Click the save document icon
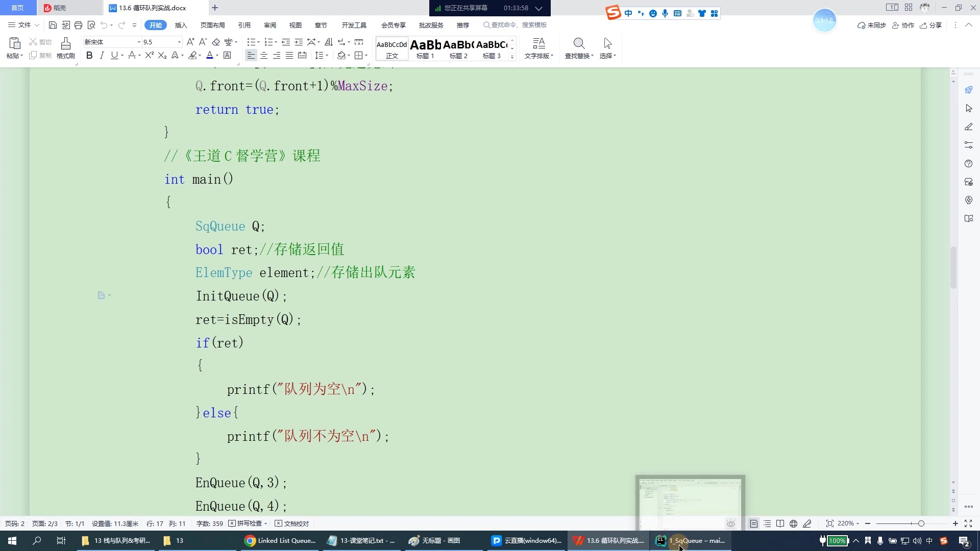The width and height of the screenshot is (980, 551). click(x=53, y=25)
